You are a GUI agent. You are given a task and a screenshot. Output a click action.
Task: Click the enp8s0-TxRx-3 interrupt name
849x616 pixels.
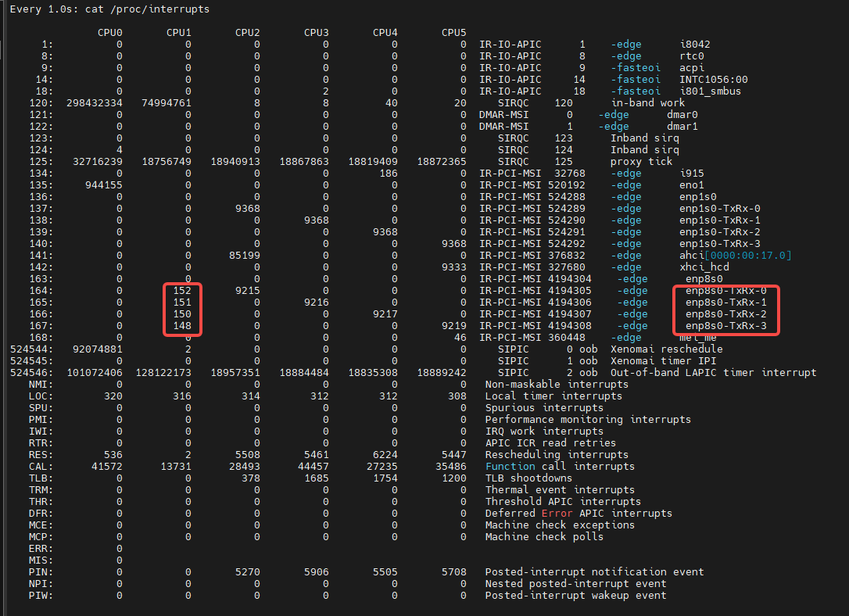coord(725,326)
